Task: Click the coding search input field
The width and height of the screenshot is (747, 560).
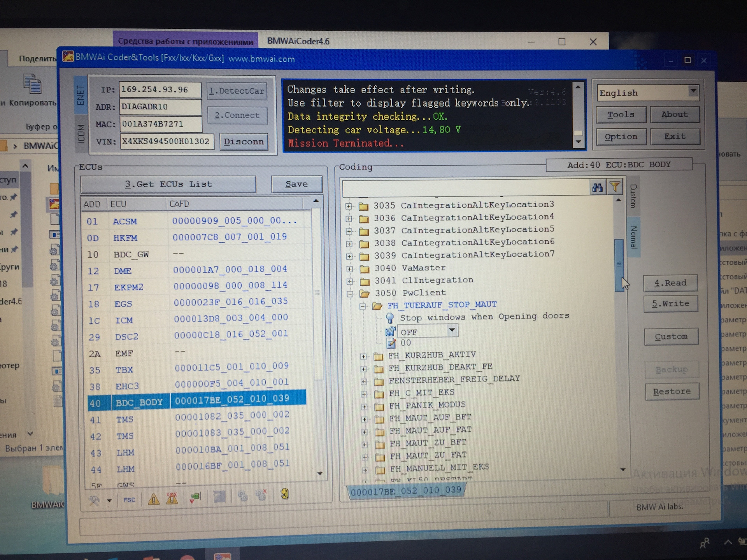Action: tap(466, 188)
